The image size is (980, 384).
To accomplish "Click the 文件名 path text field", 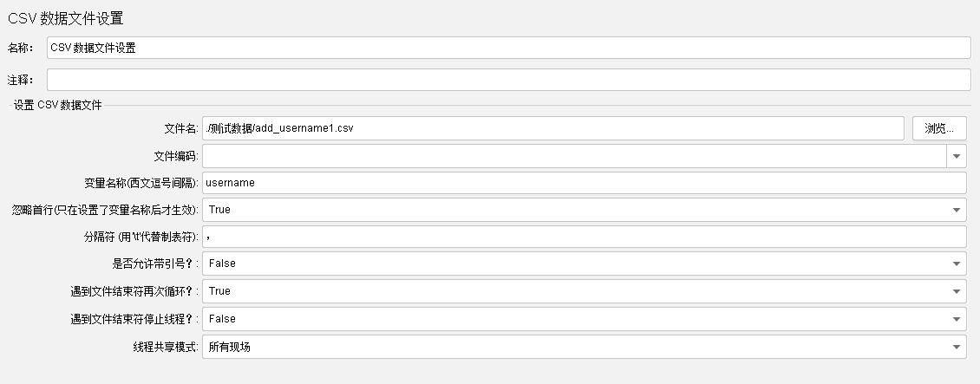I will 553,128.
